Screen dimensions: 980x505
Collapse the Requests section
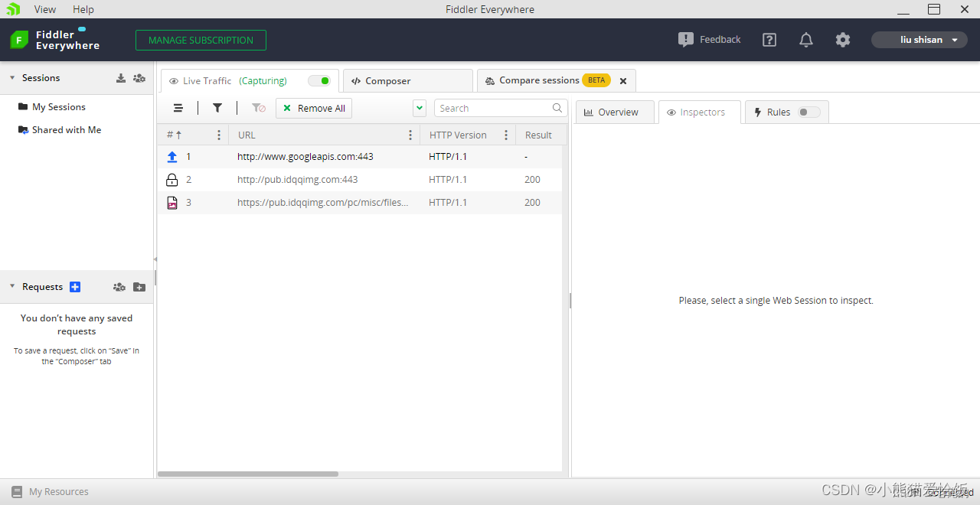[12, 287]
